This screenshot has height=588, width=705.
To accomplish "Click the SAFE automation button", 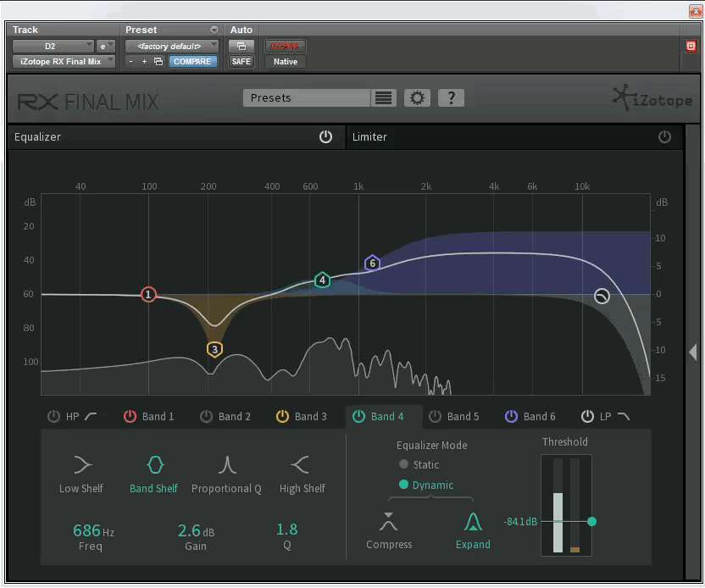I will (241, 62).
